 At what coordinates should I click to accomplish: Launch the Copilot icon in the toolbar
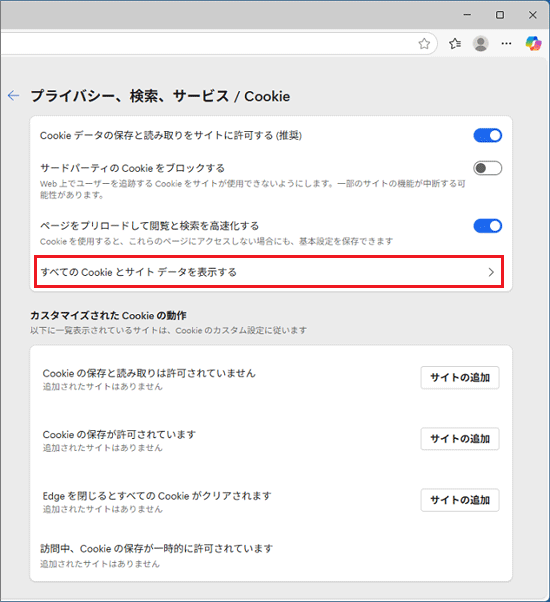click(533, 43)
